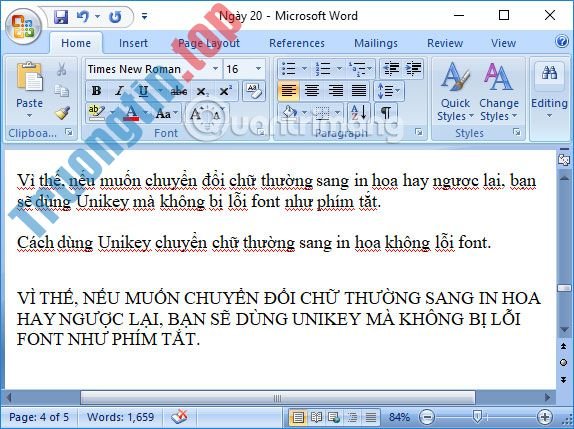The width and height of the screenshot is (574, 429).
Task: Cut the selection with scissors icon
Action: tap(62, 69)
